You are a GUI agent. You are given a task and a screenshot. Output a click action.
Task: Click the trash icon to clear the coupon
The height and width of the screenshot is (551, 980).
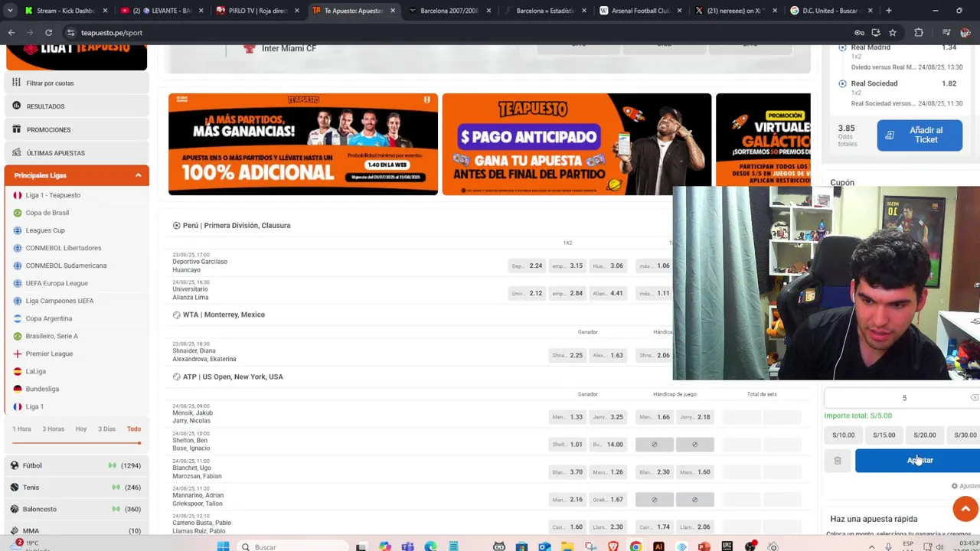[838, 461]
